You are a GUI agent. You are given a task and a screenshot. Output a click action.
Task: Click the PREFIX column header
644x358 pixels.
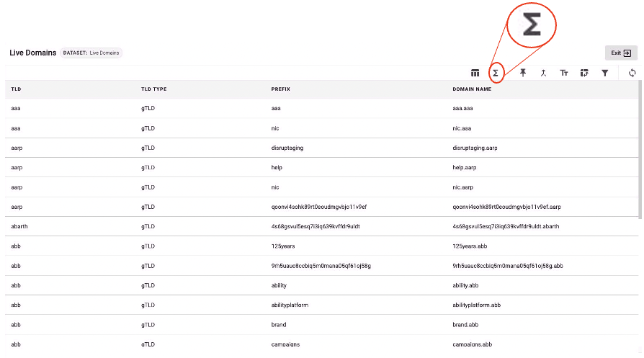pos(280,89)
